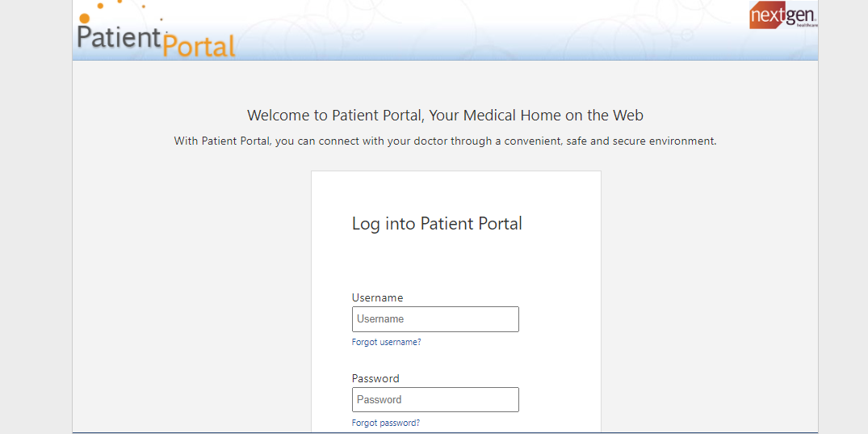Click the Username placeholder text
This screenshot has height=434, width=868.
(x=380, y=319)
